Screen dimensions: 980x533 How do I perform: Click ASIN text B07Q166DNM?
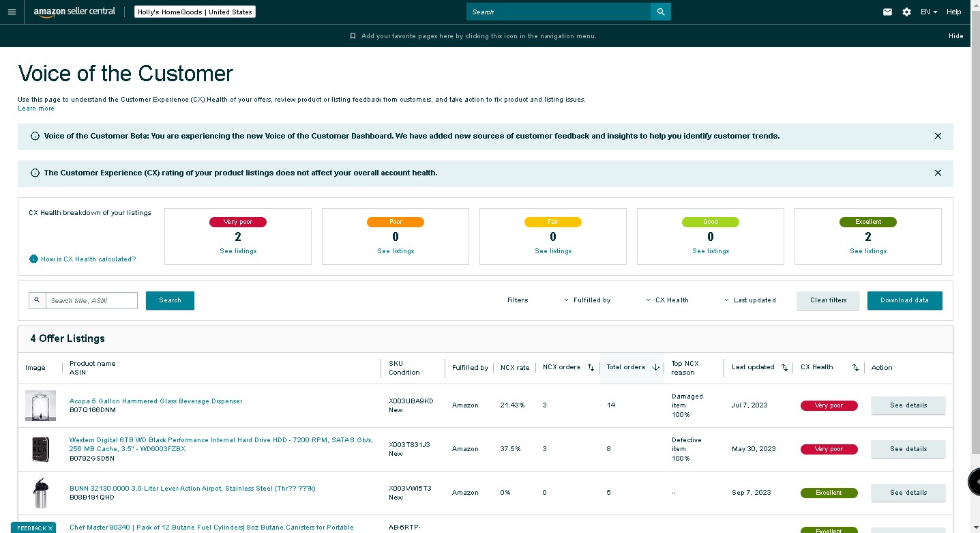point(93,410)
